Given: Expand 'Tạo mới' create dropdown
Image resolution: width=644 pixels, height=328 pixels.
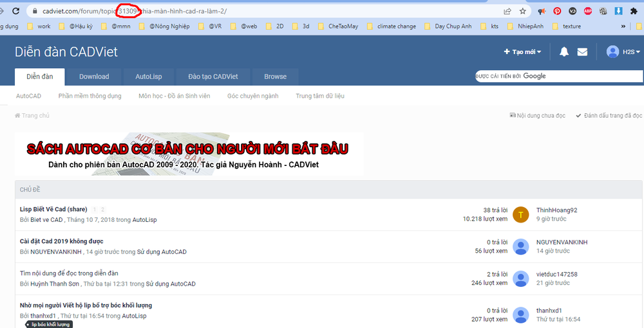Looking at the screenshot, I should (522, 51).
